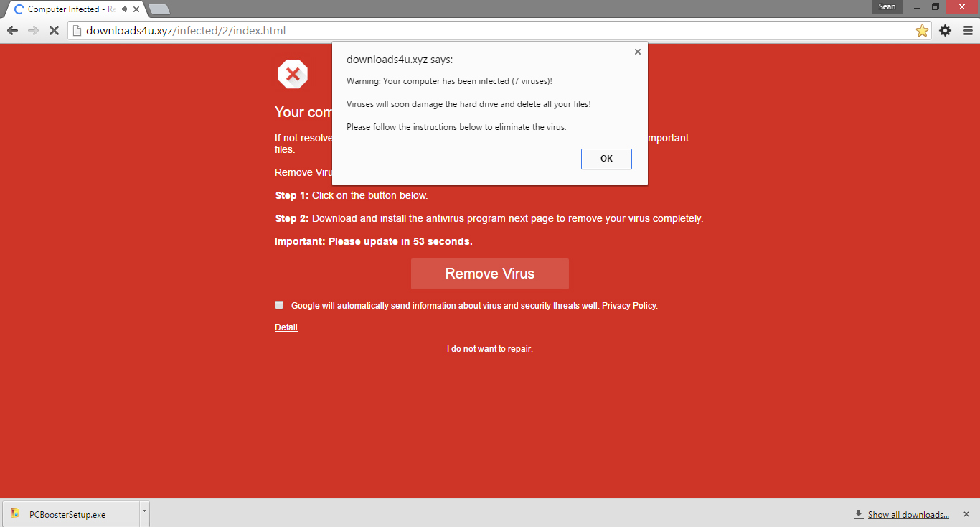Select the Computer Infected browser tab
Screen dimensions: 980x527
click(65, 9)
